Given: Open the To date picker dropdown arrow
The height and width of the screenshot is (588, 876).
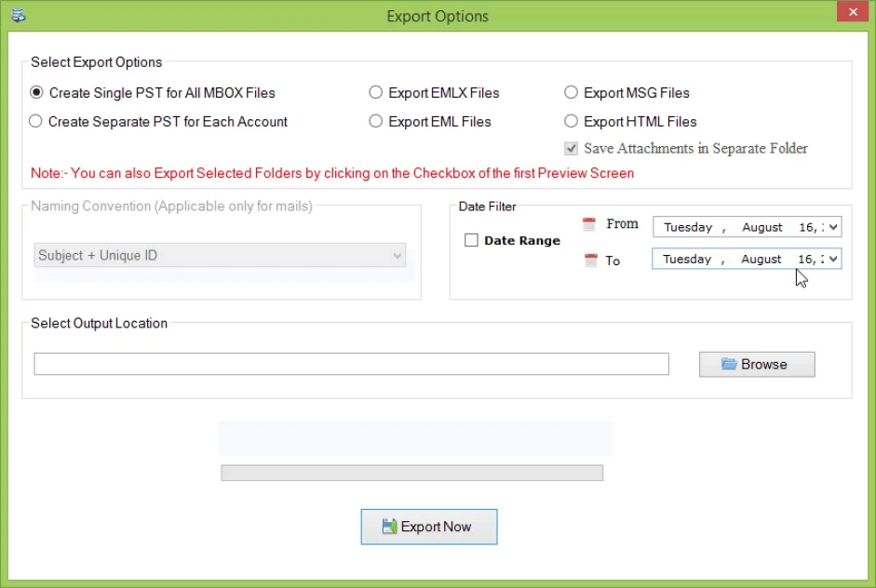Looking at the screenshot, I should click(833, 259).
